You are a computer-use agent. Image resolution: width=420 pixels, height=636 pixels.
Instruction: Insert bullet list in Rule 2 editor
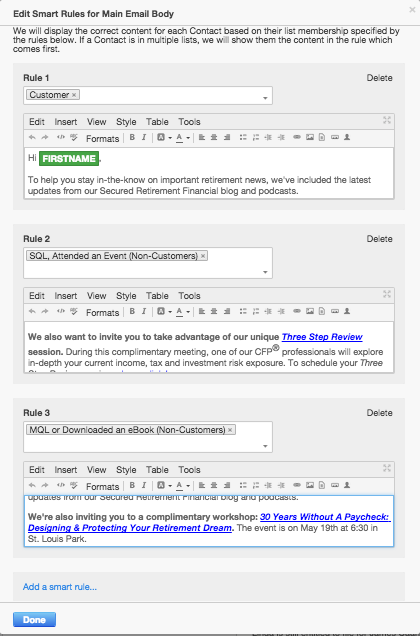point(243,312)
